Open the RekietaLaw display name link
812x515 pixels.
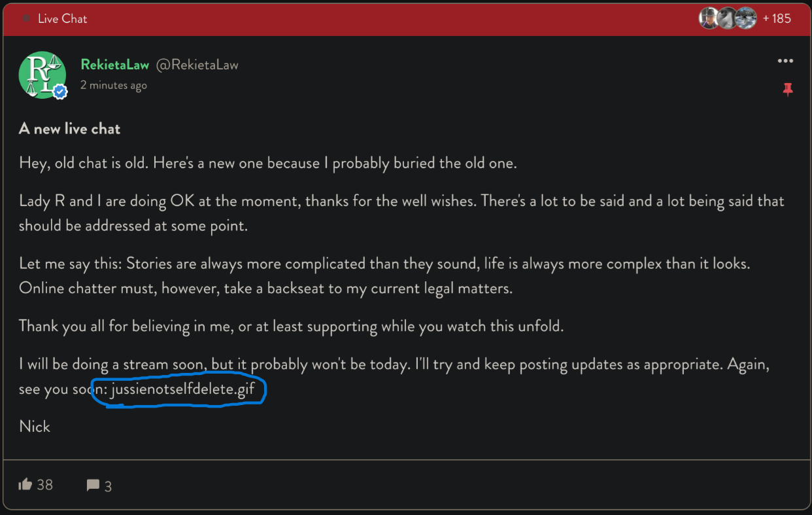click(x=115, y=65)
